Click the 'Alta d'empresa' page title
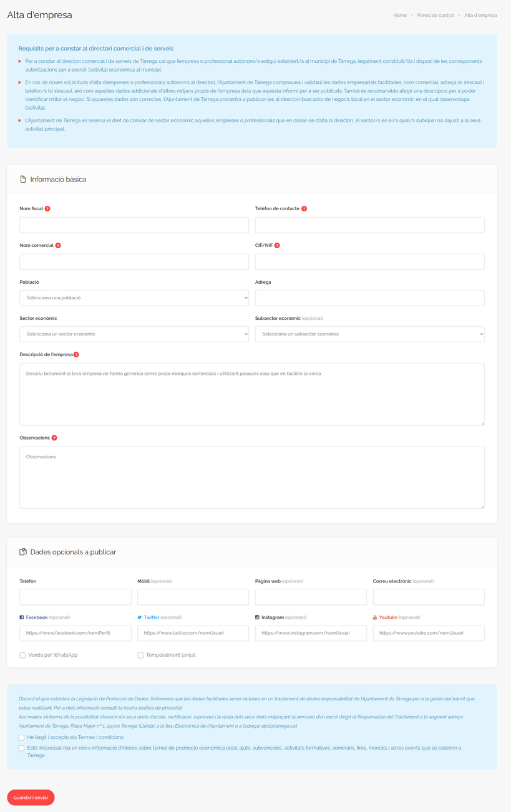 coord(39,15)
